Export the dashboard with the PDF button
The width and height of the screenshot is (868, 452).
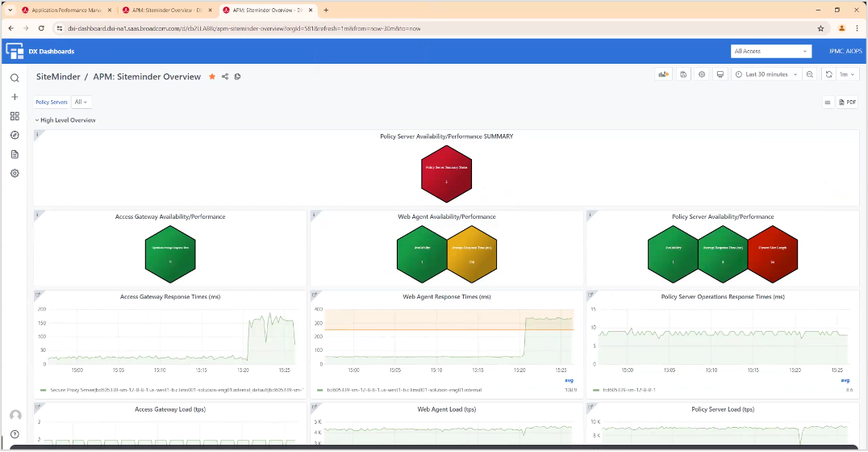(847, 103)
